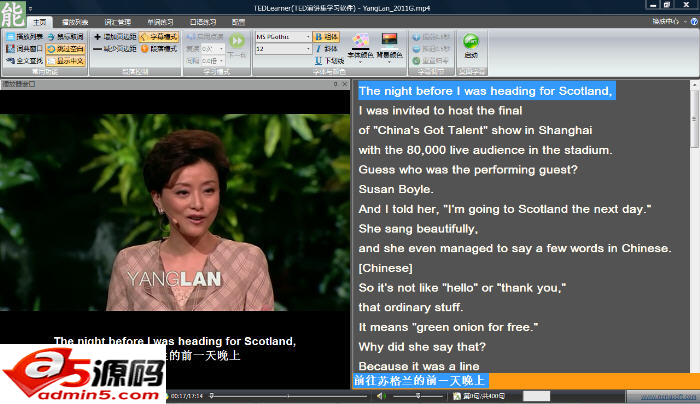Click the video playback progress slider
Viewport: 700px width, 404px height.
(x=288, y=396)
